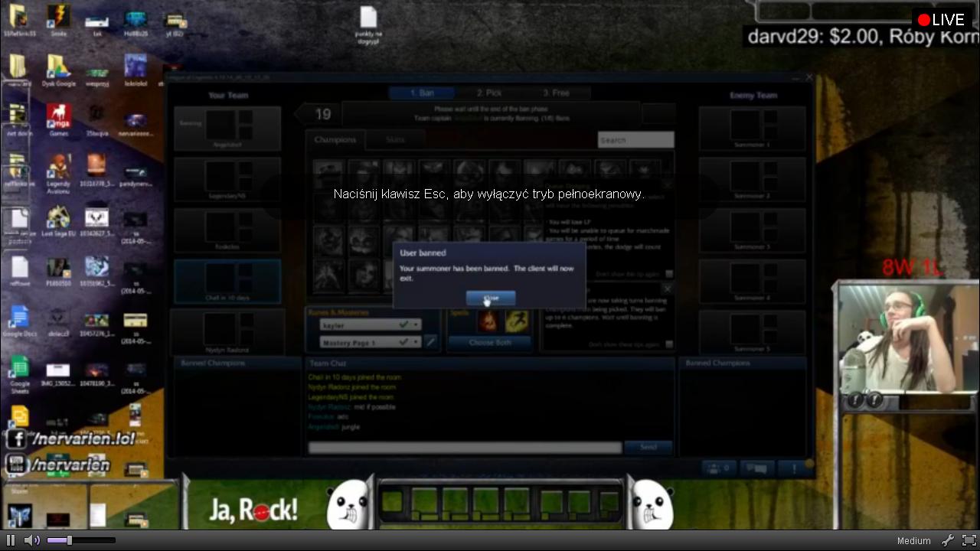Focus the Team Chat message input

(465, 448)
